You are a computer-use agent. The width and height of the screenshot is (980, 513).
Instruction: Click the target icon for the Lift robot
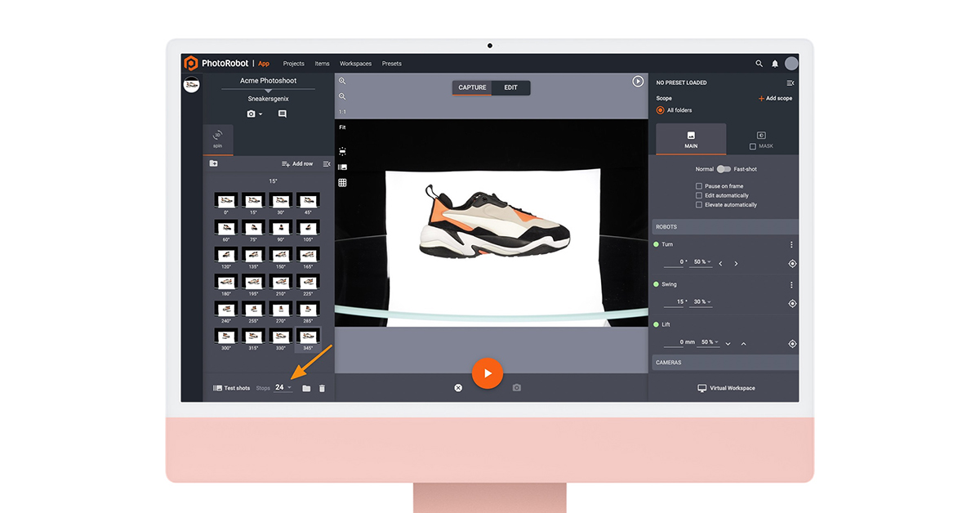pyautogui.click(x=792, y=344)
